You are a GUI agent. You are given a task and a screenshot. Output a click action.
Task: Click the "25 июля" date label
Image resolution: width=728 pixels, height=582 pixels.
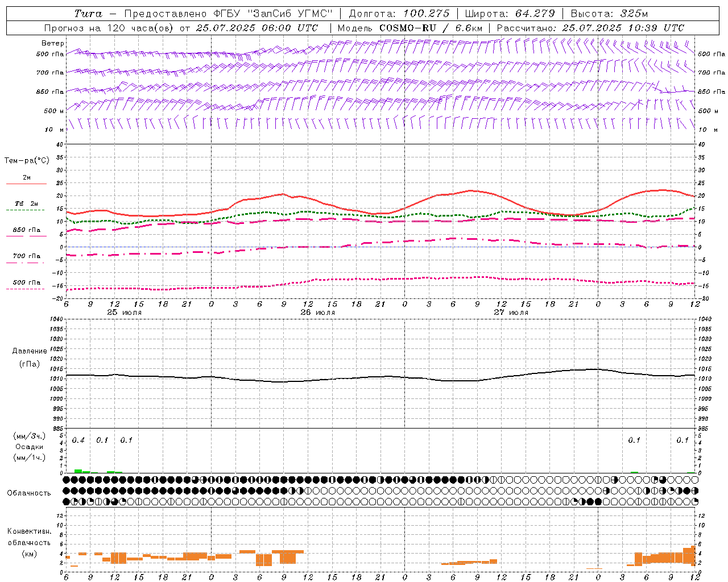point(124,313)
